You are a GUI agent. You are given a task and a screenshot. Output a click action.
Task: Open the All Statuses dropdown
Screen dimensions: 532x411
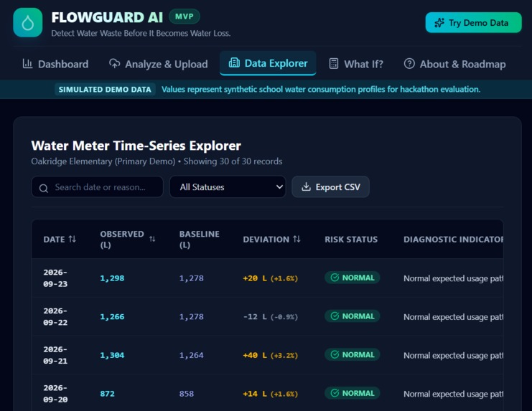tap(228, 187)
